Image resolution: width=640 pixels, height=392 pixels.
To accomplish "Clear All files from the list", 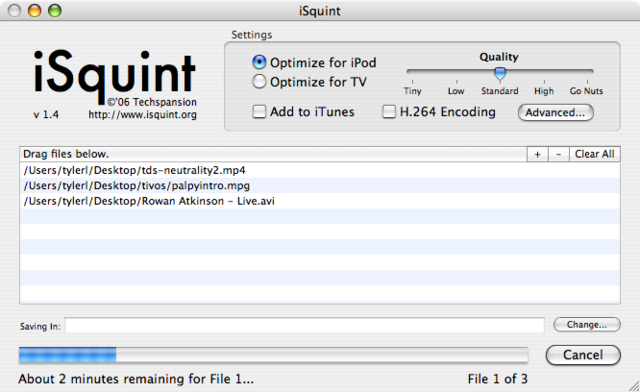I will point(595,154).
